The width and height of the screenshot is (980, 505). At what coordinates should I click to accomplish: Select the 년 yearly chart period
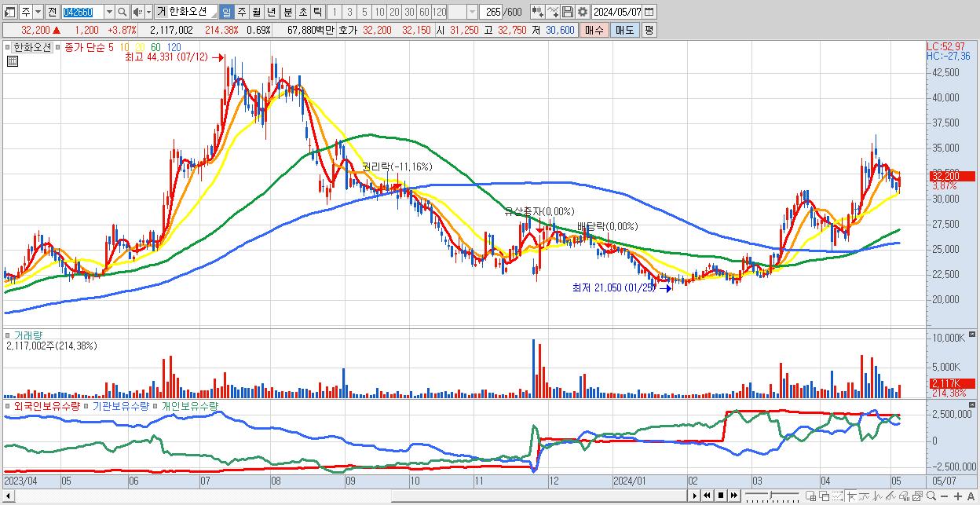[271, 12]
